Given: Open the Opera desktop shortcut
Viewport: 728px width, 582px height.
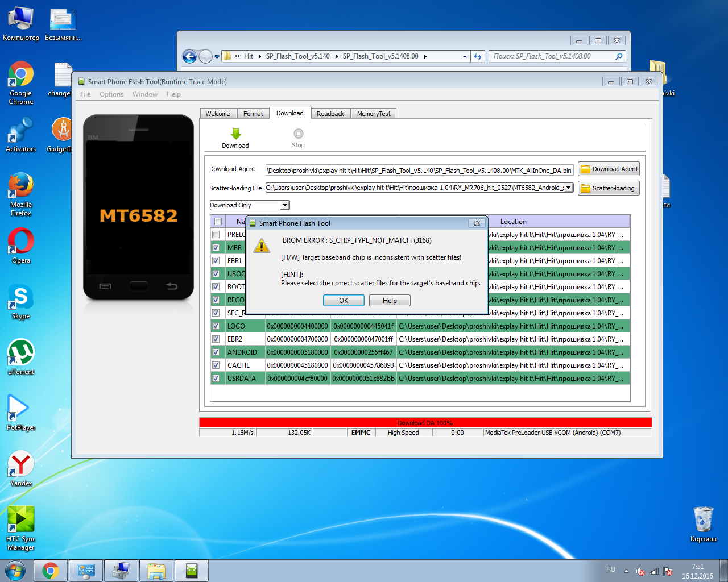Looking at the screenshot, I should 21,242.
